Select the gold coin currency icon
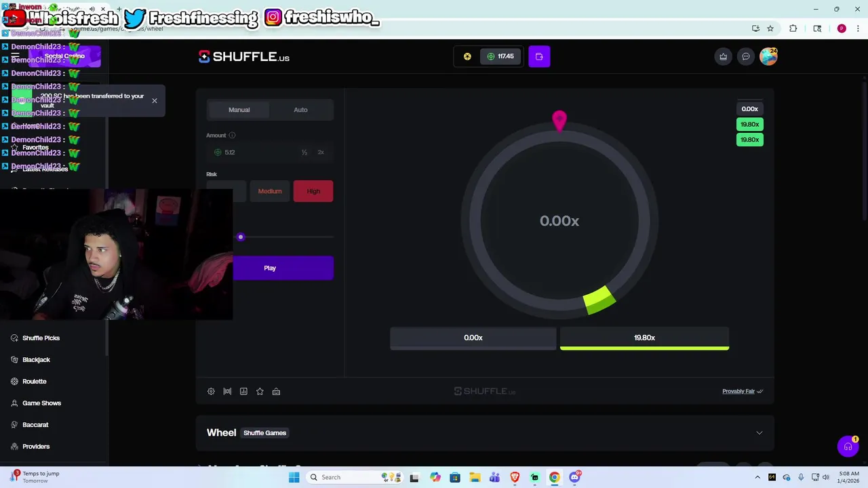Image resolution: width=868 pixels, height=488 pixels. [x=467, y=56]
